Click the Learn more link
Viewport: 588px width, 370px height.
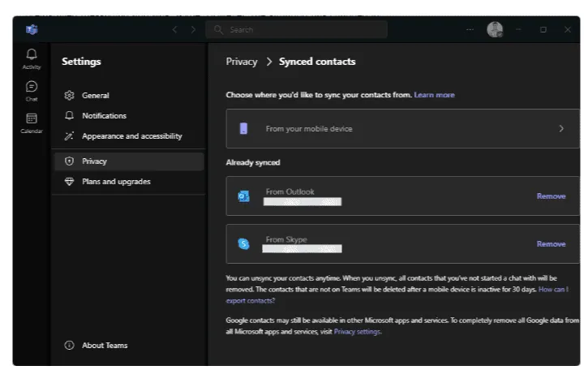coord(434,95)
